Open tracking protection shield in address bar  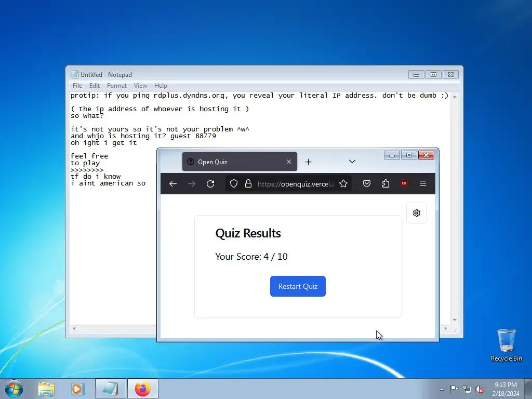pyautogui.click(x=233, y=183)
